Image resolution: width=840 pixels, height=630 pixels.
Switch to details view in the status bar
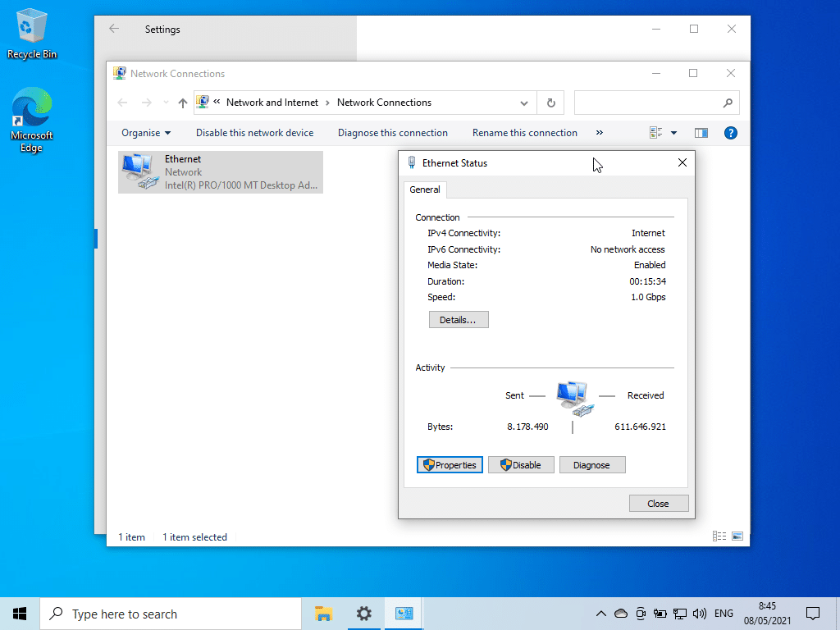pos(719,536)
